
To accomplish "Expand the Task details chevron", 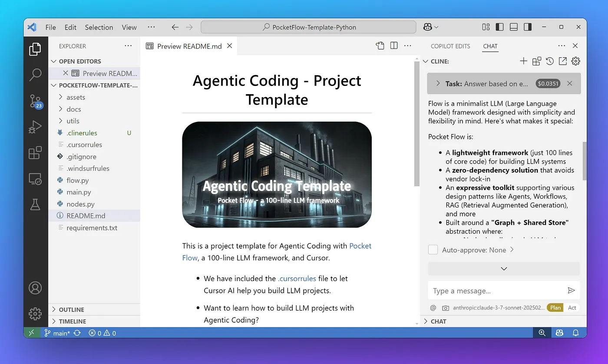I will (x=438, y=83).
